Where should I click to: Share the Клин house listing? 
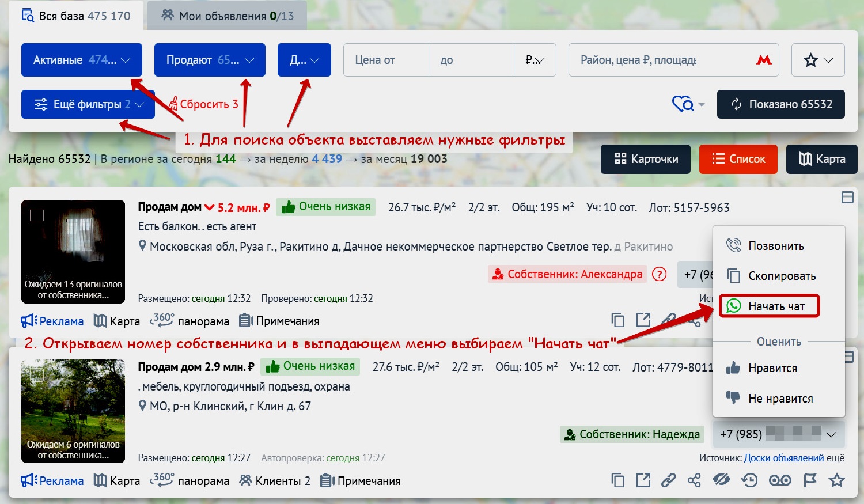(694, 480)
